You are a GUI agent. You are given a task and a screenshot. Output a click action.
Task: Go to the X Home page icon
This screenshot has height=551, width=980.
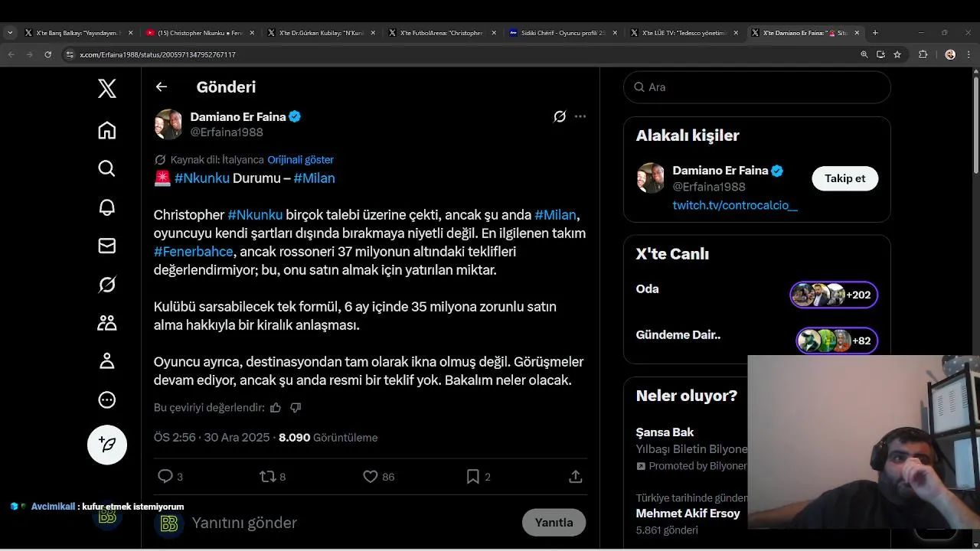point(106,130)
